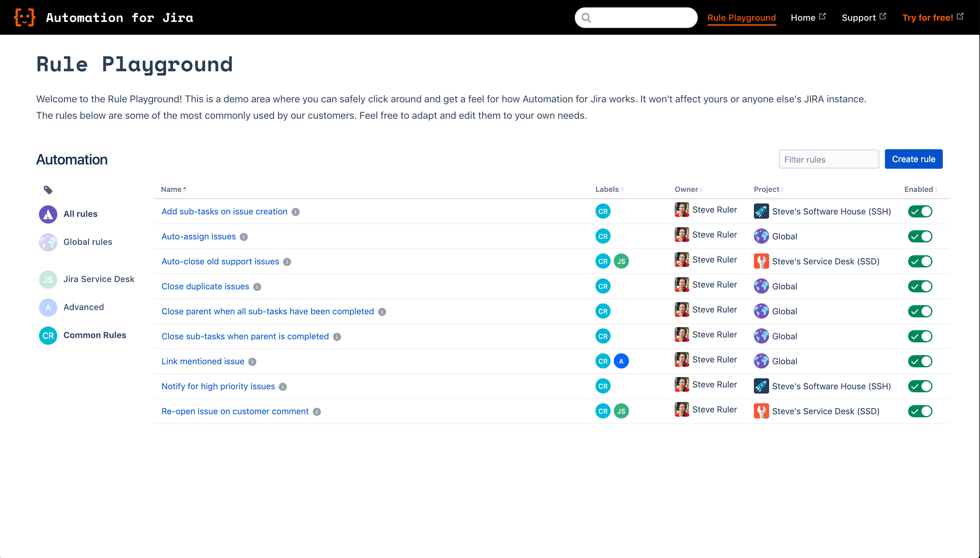
Task: Select the Global rules category icon
Action: [48, 242]
